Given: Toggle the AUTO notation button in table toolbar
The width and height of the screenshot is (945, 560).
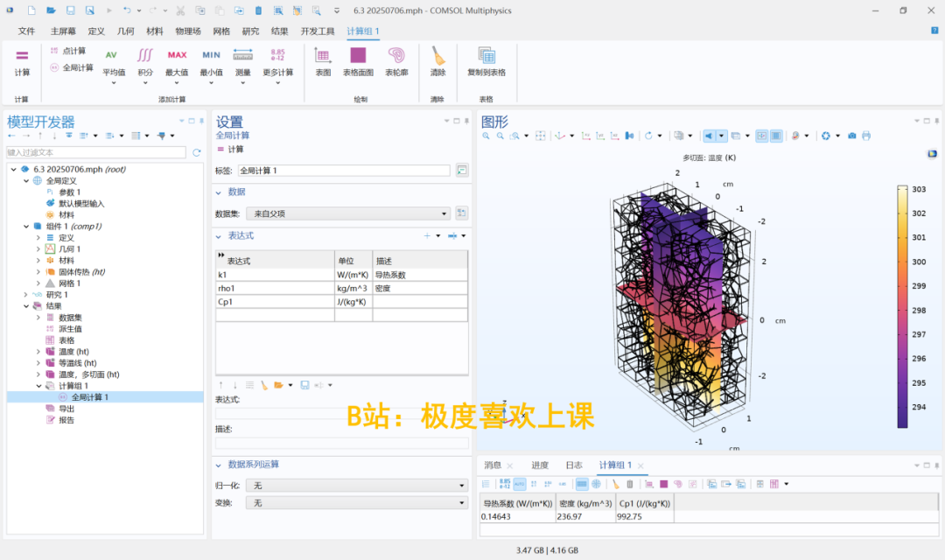Looking at the screenshot, I should (520, 484).
